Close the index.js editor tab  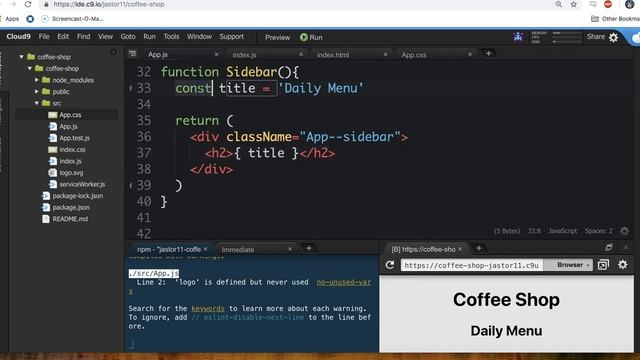coord(301,54)
